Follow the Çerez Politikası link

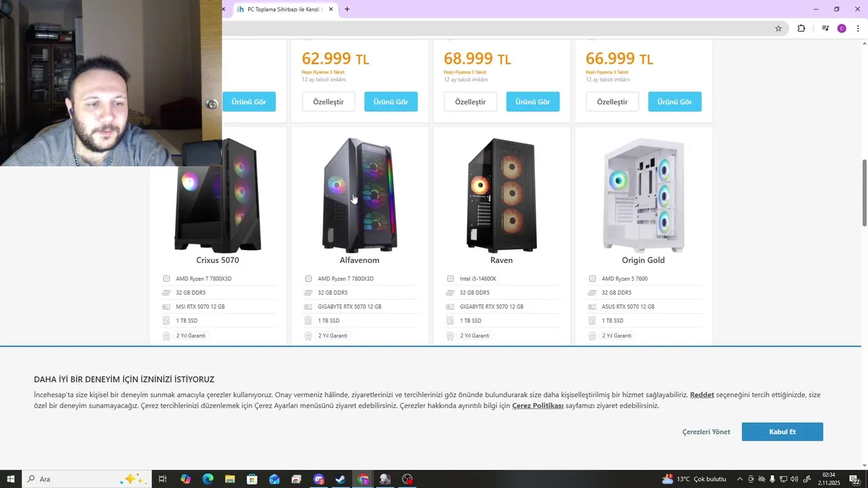[538, 406]
